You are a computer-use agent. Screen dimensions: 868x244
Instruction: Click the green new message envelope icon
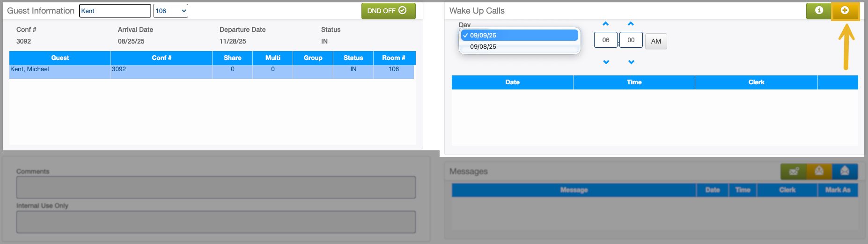(x=794, y=171)
